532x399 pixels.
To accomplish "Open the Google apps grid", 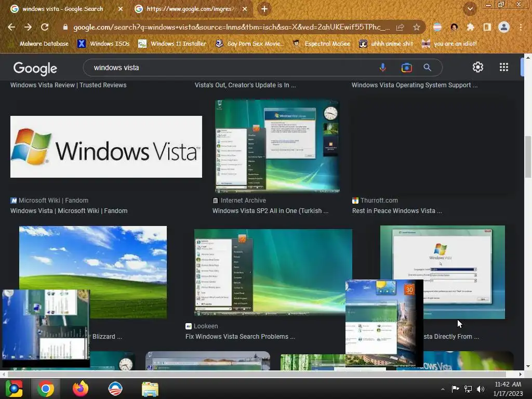I will tap(504, 67).
